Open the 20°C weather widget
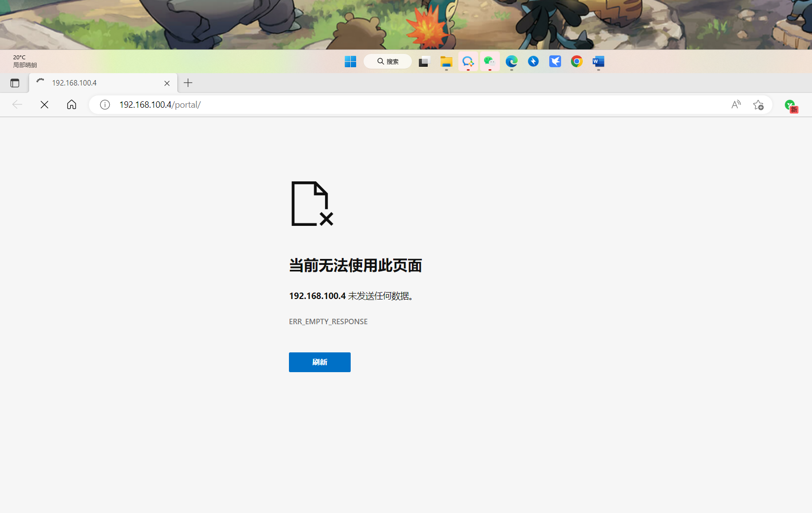Image resolution: width=812 pixels, height=513 pixels. (25, 61)
